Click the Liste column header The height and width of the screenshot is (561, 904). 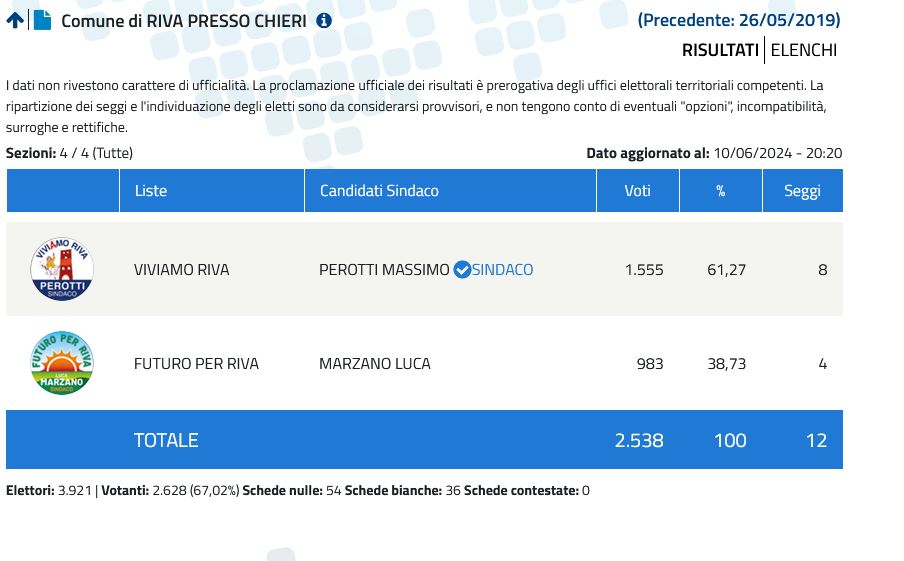click(x=151, y=191)
